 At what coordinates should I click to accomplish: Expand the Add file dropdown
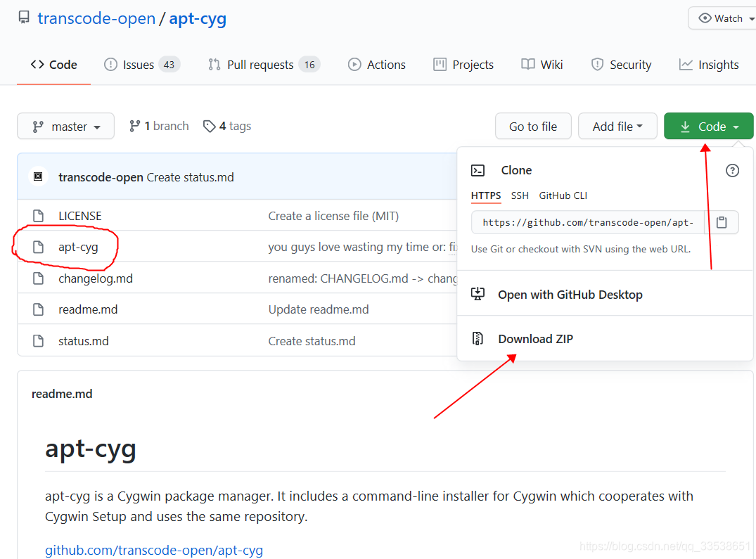click(x=617, y=127)
